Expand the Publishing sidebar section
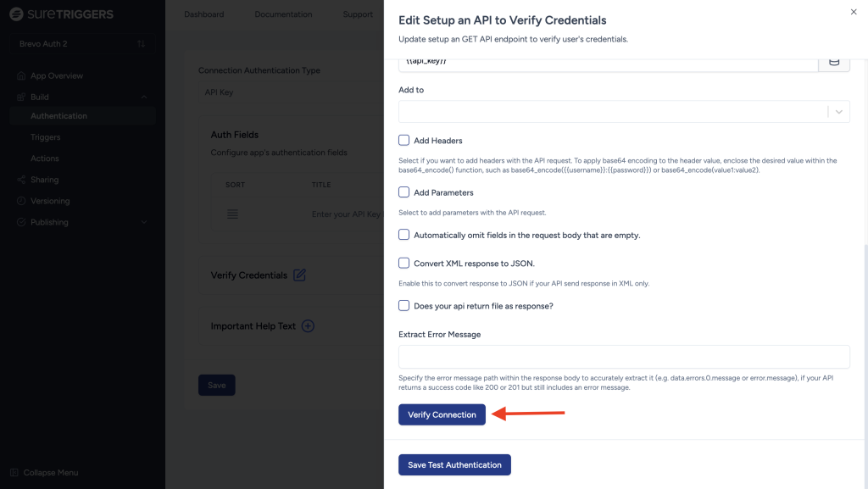 click(144, 222)
